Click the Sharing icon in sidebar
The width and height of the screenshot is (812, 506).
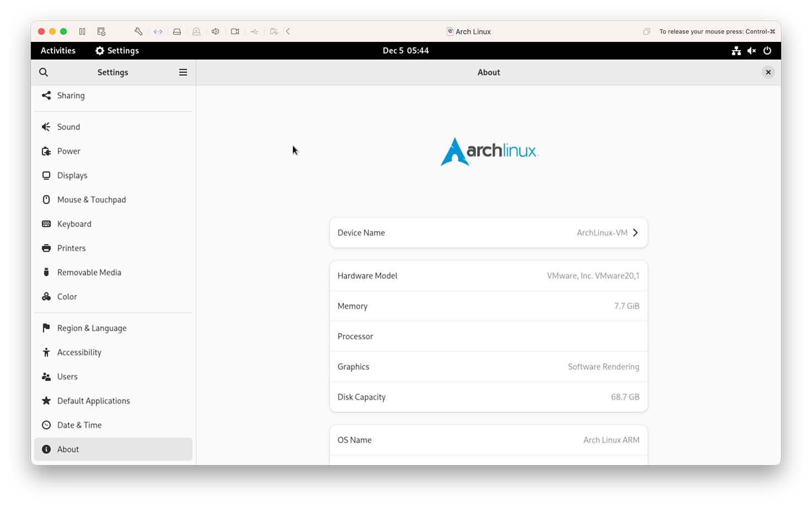click(x=46, y=95)
